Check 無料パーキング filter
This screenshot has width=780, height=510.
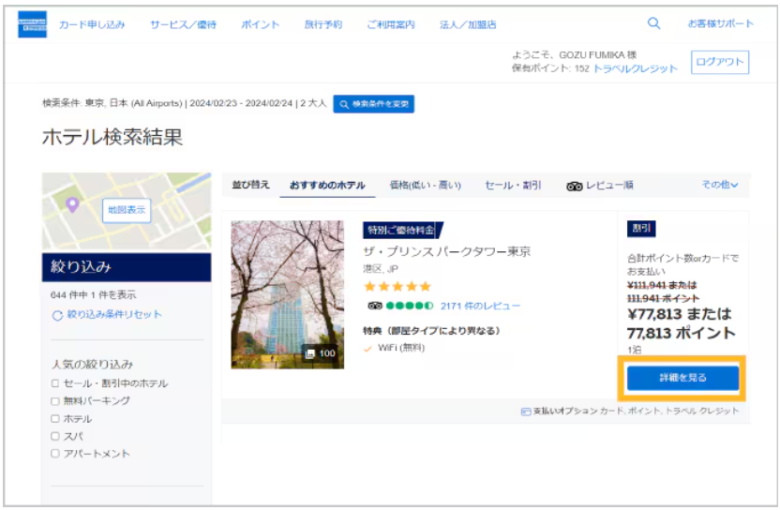click(55, 401)
